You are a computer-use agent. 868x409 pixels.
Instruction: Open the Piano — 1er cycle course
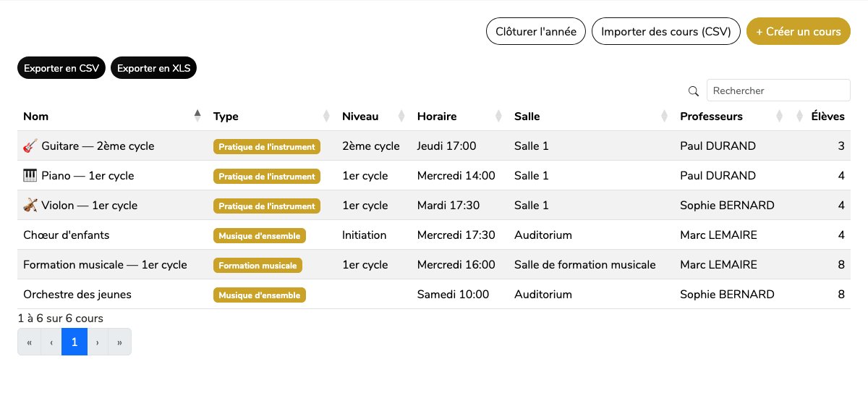tap(88, 176)
